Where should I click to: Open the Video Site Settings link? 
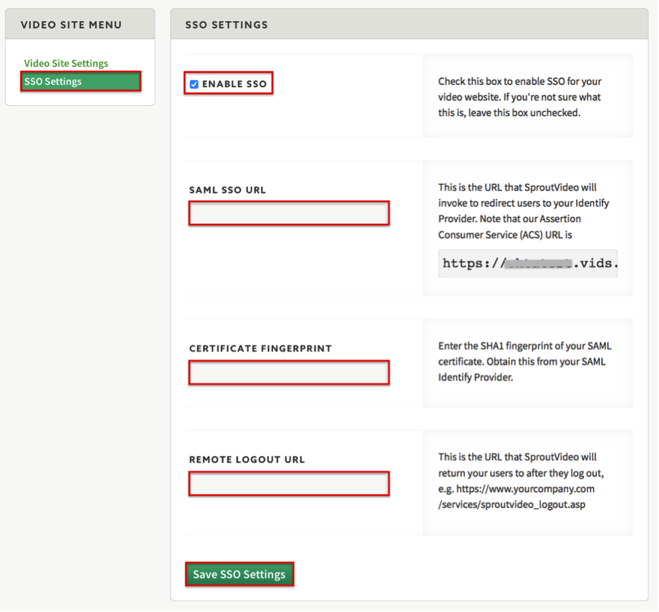coord(66,63)
